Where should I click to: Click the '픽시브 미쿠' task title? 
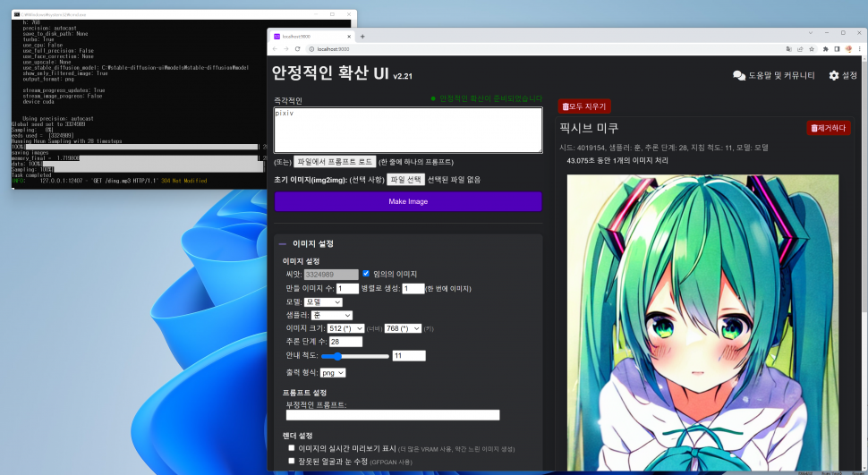pos(589,128)
